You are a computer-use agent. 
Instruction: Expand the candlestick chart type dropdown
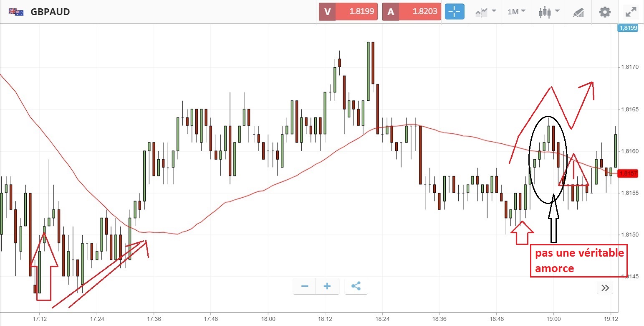[x=548, y=12]
